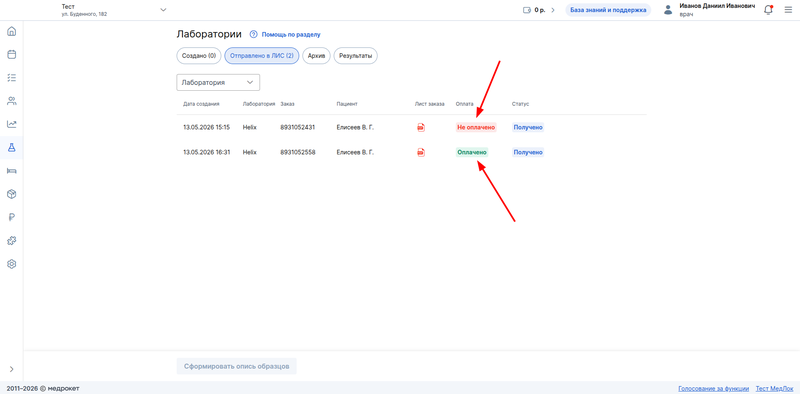This screenshot has width=800, height=394.
Task: Select order number 8931052431
Action: click(297, 128)
